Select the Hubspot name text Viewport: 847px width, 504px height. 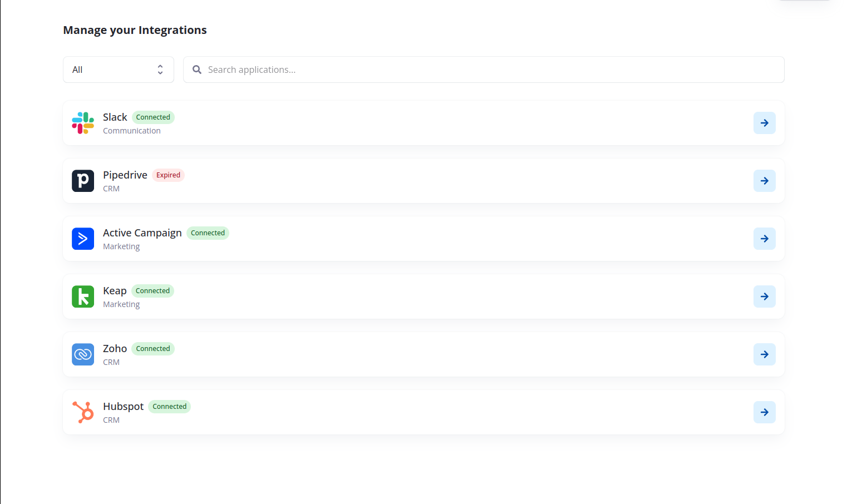(124, 407)
